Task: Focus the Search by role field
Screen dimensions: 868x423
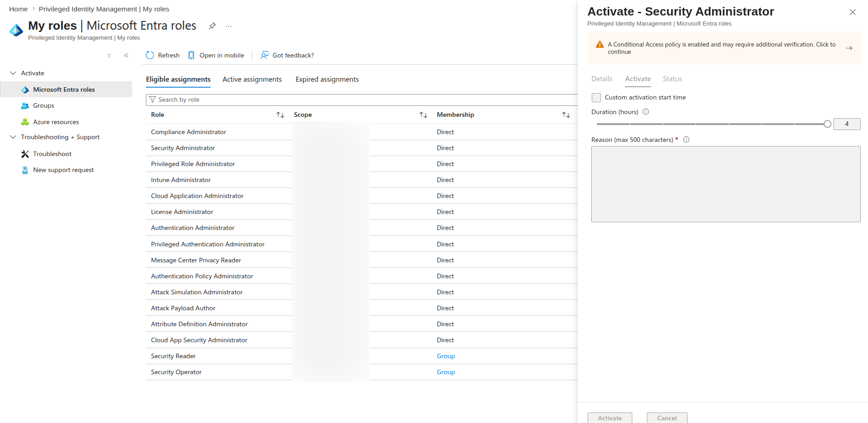Action: (362, 99)
